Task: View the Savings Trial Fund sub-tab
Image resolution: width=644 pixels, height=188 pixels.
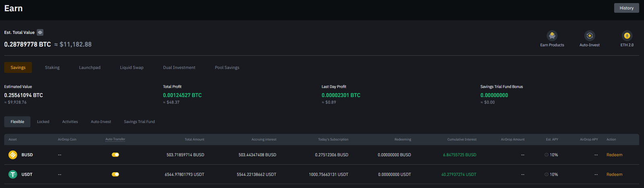Action: coord(139,122)
